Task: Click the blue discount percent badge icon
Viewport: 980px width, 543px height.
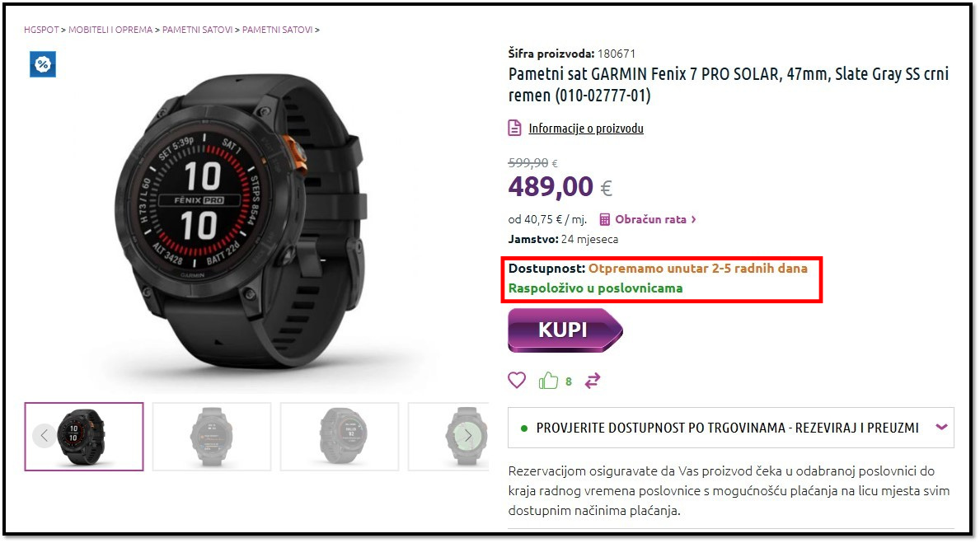Action: click(x=43, y=64)
